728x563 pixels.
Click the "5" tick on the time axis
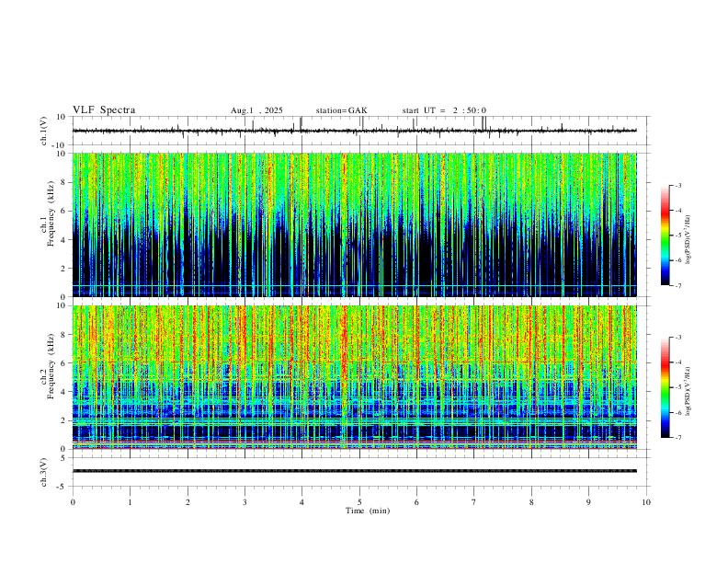359,502
